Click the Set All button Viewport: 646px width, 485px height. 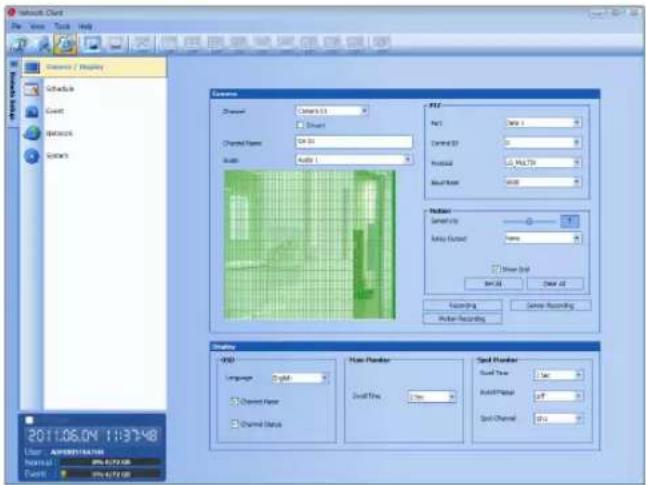tap(493, 284)
